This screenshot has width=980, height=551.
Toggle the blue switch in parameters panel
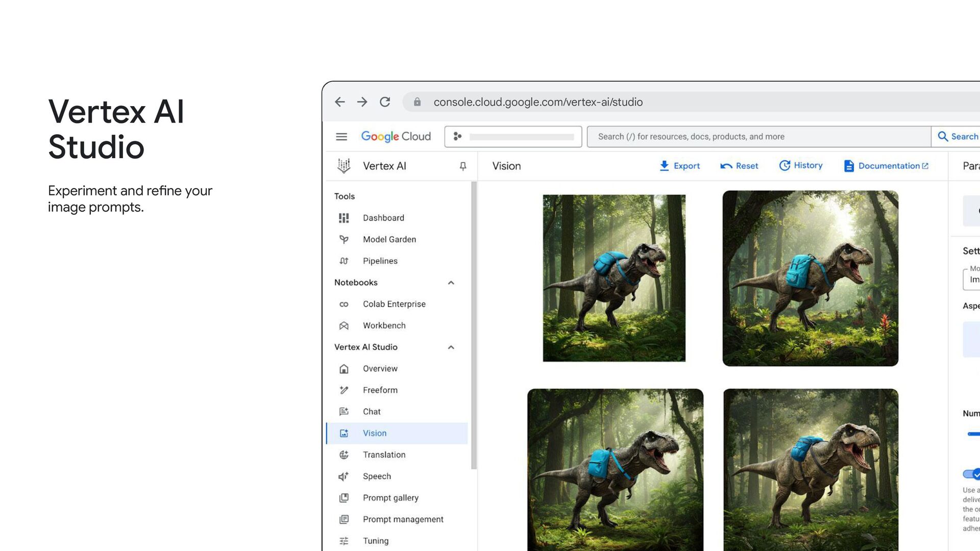(971, 474)
